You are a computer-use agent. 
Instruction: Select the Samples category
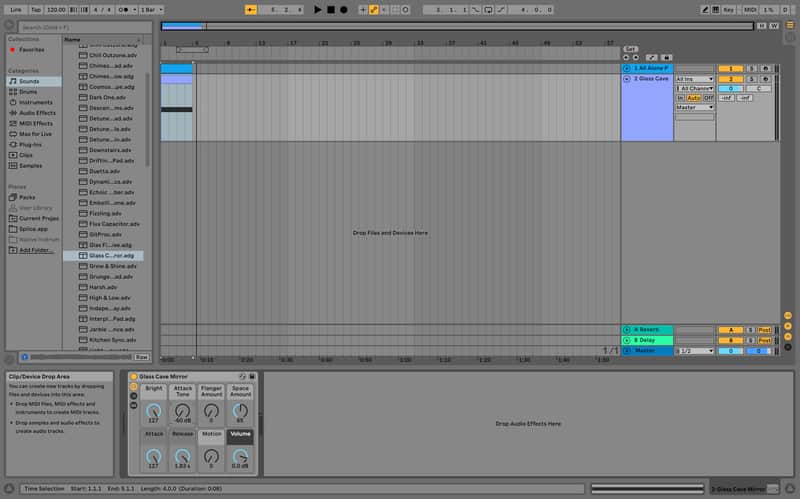[31, 166]
